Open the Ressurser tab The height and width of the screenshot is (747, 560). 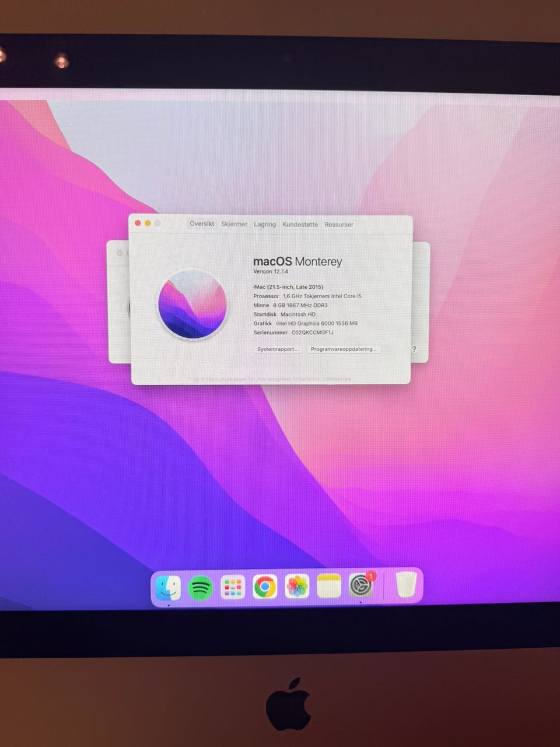coord(339,224)
